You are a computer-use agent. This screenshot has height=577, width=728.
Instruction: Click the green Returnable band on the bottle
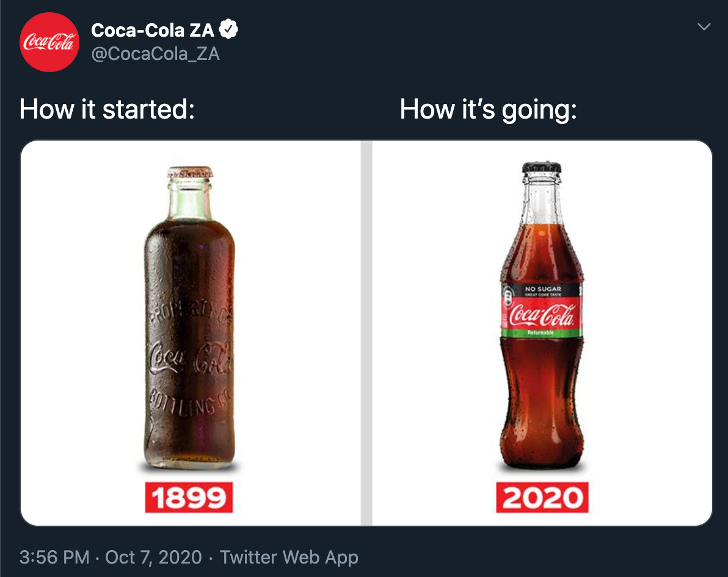pos(541,333)
